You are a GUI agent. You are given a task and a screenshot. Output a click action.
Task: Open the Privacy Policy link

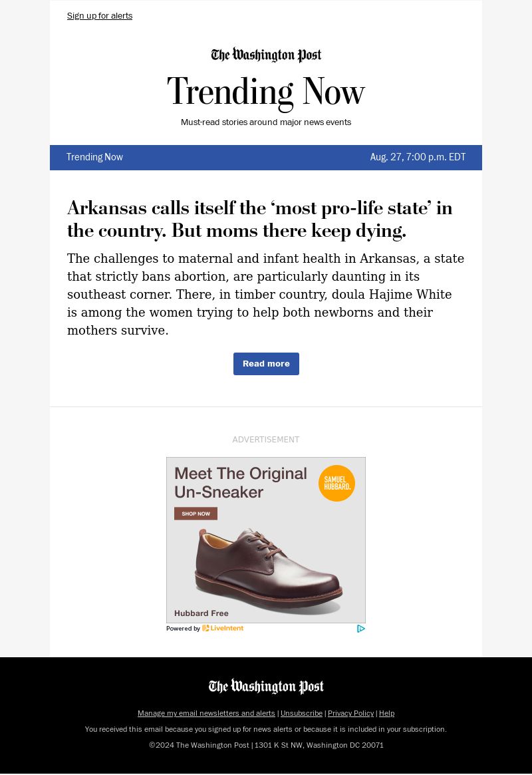click(350, 713)
